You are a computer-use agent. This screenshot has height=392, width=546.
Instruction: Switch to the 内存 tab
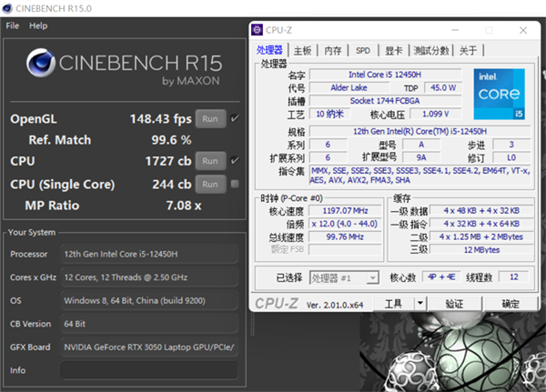click(333, 50)
